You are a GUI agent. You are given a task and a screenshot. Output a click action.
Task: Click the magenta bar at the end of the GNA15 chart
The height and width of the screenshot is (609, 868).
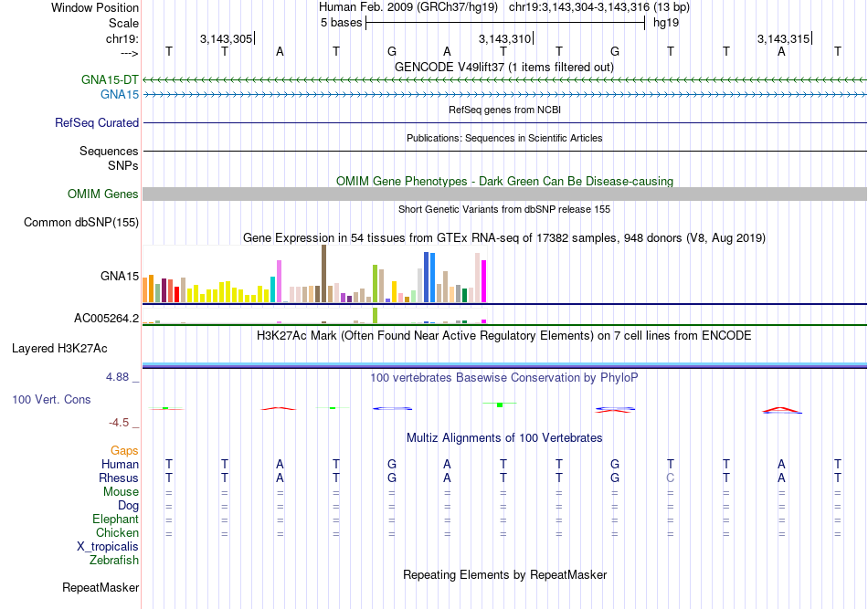pyautogui.click(x=484, y=281)
